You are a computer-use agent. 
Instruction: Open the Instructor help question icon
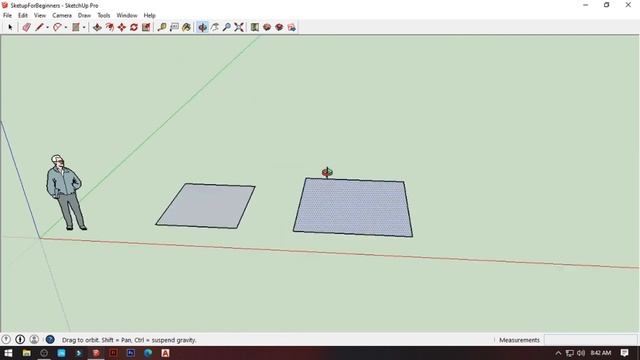click(x=50, y=339)
